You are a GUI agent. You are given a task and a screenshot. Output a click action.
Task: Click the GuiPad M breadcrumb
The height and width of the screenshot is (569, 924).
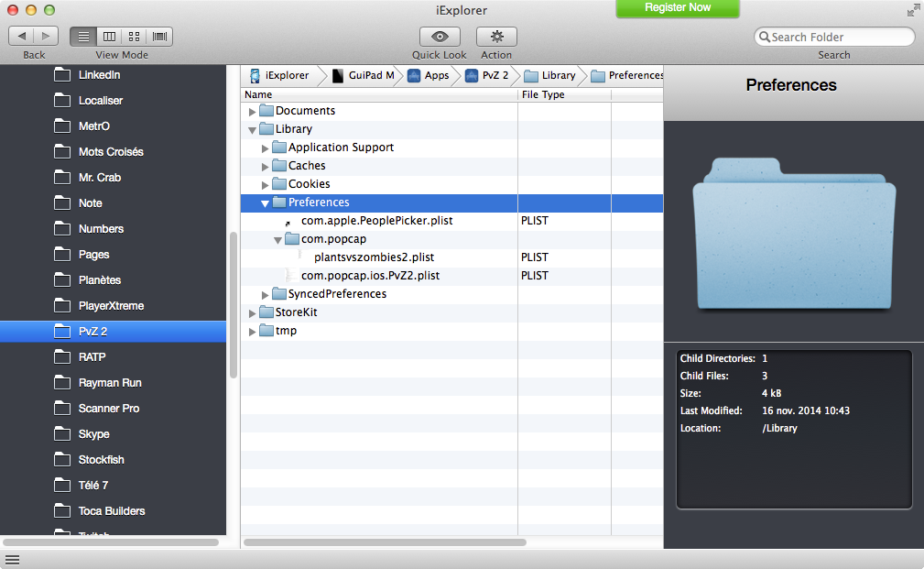[363, 75]
